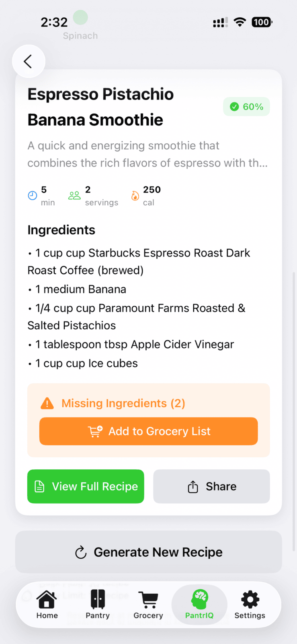Tap the back arrow button
The image size is (297, 644).
click(28, 62)
